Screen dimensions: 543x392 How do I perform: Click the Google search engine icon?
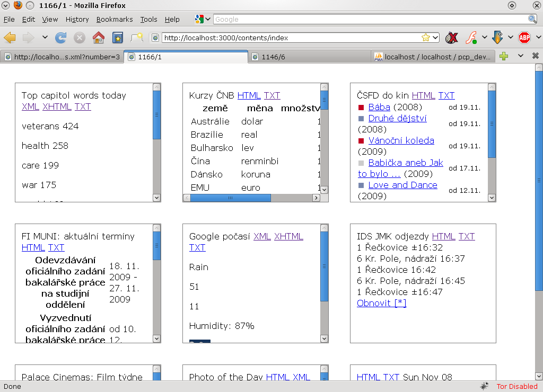pyautogui.click(x=199, y=20)
